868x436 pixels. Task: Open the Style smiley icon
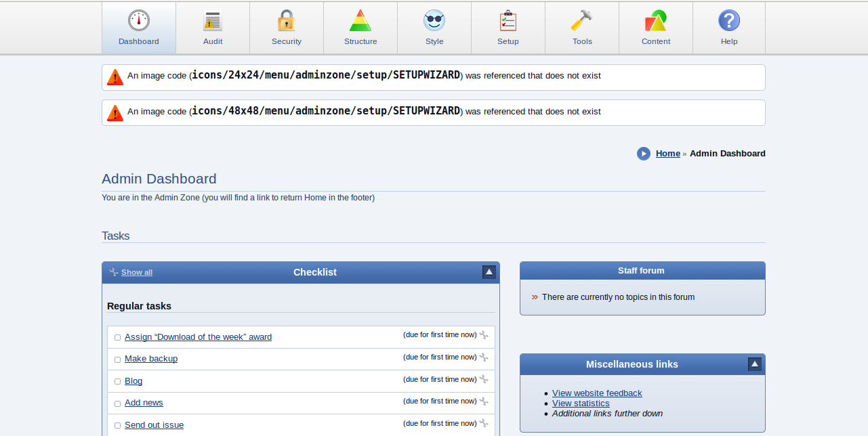434,21
